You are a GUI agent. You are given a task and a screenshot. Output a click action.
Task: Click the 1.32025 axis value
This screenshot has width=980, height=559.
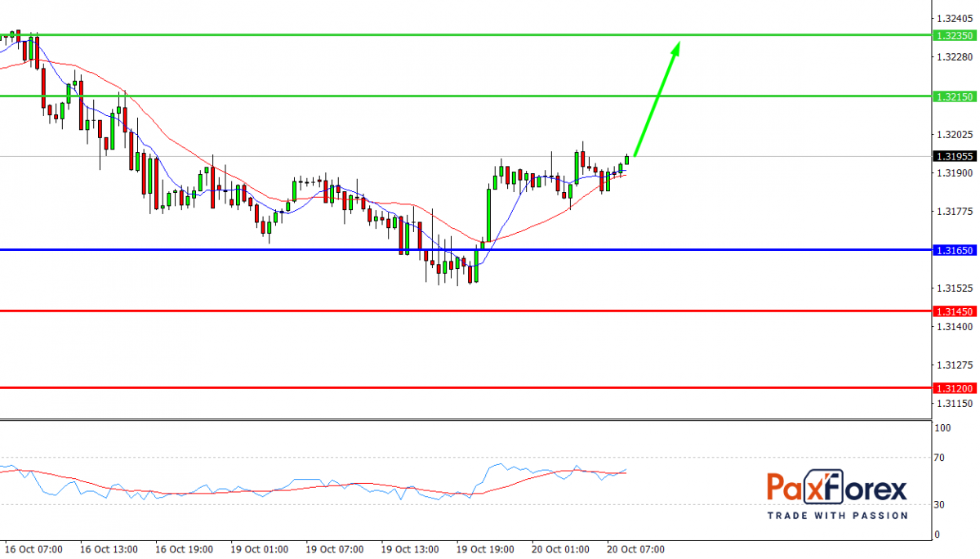[955, 134]
